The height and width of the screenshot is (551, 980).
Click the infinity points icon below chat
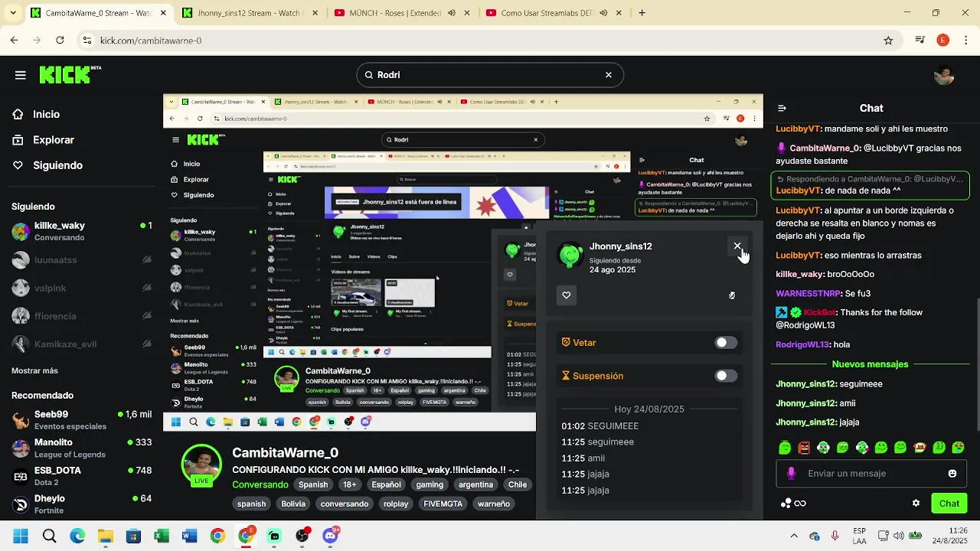click(x=800, y=504)
